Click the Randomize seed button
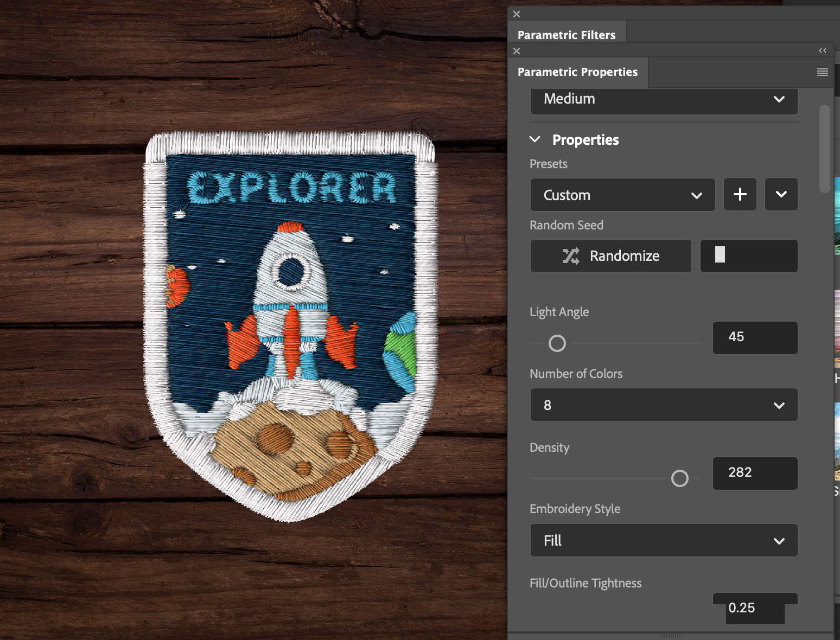The image size is (840, 640). [x=611, y=256]
